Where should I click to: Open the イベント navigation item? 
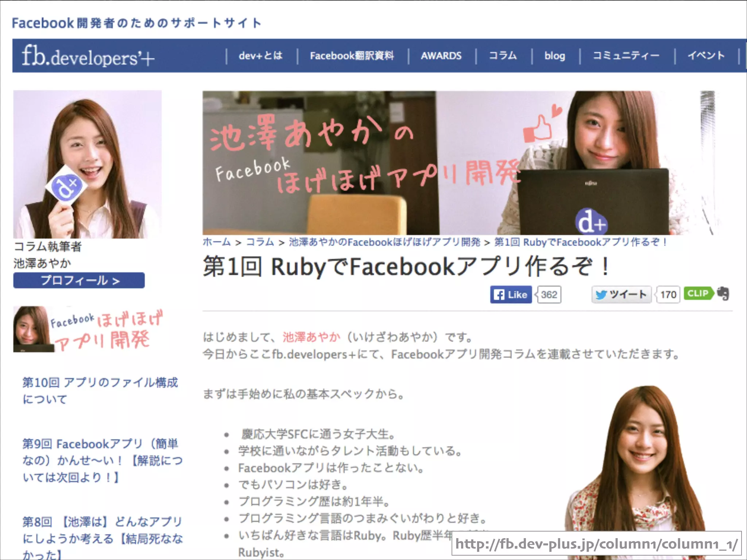[x=706, y=55]
